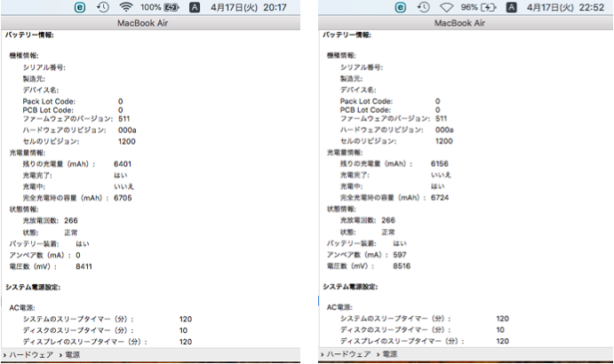
Task: Select 電源 breadcrumb in the 20:17 window
Action: [x=73, y=354]
